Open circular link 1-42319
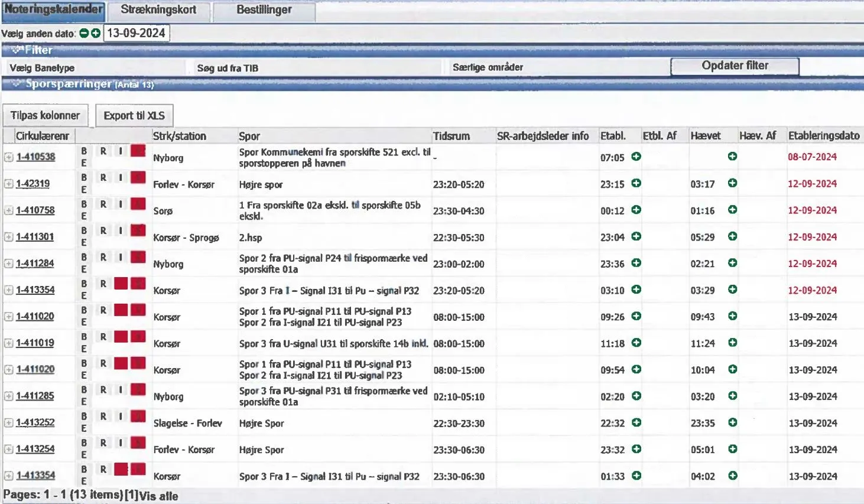This screenshot has height=504, width=864. click(33, 184)
